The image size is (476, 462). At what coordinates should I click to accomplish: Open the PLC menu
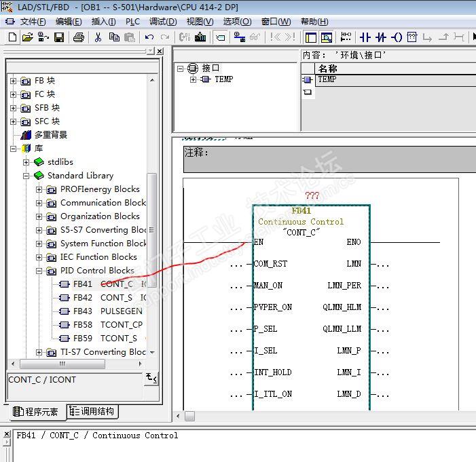[x=132, y=22]
